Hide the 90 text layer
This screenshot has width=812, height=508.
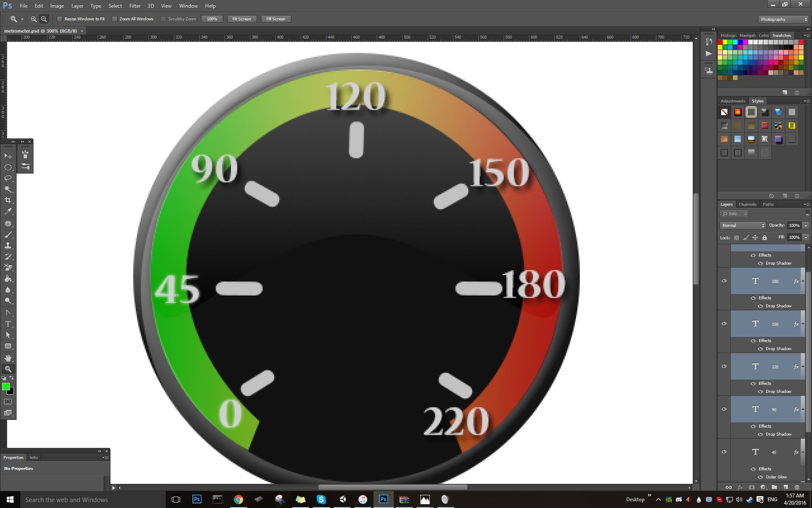[724, 409]
